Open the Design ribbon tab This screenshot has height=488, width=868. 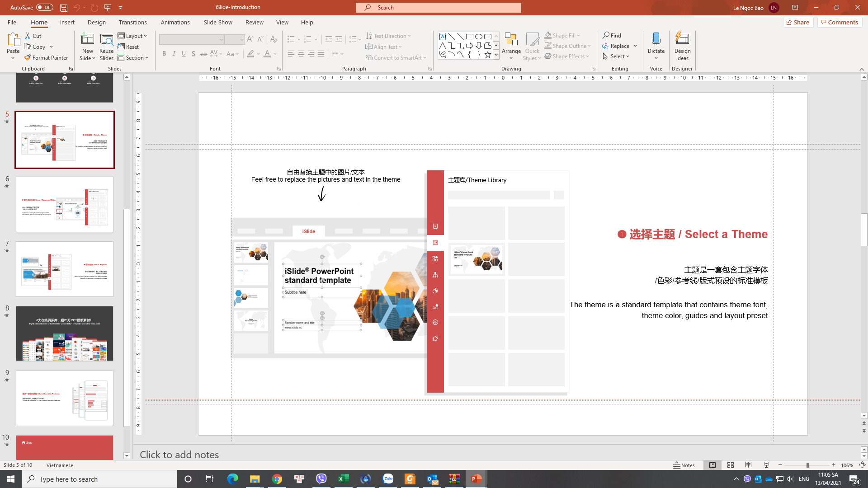point(97,22)
